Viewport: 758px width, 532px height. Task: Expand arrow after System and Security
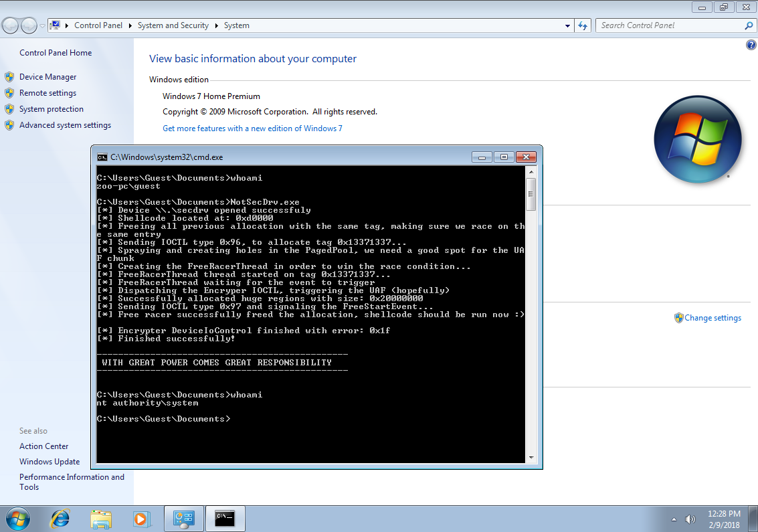pyautogui.click(x=216, y=25)
